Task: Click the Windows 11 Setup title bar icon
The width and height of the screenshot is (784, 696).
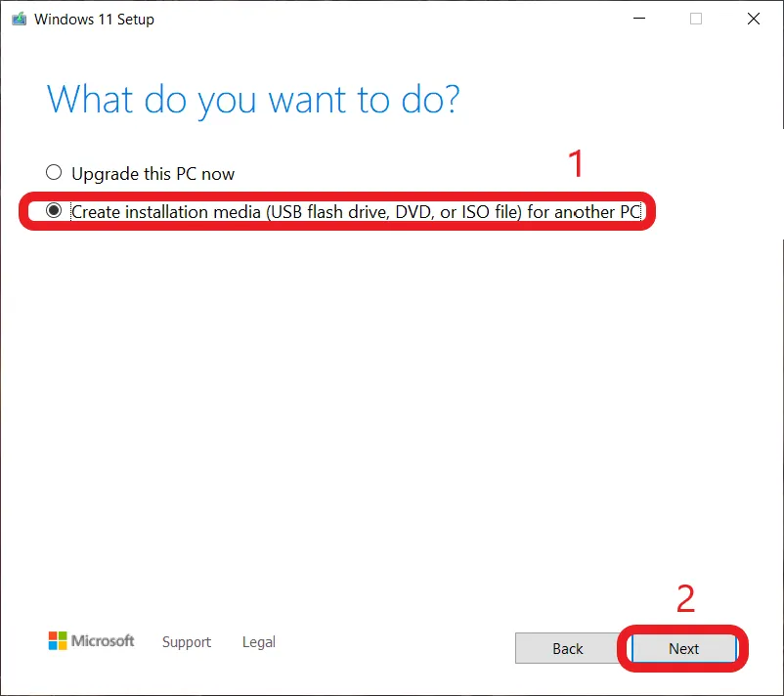Action: [x=19, y=19]
